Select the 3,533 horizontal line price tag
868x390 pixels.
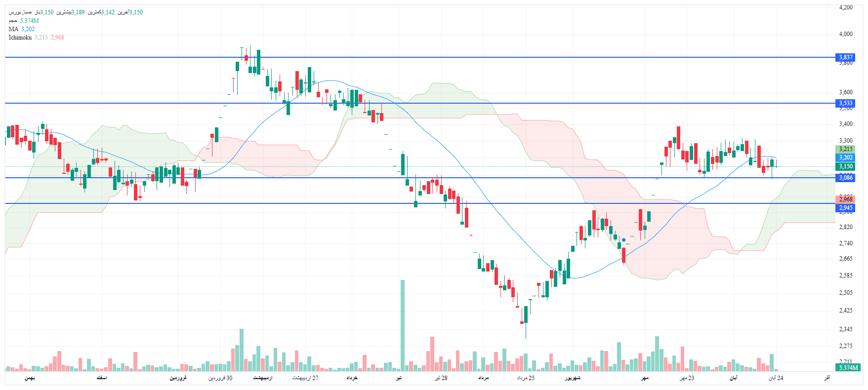tap(846, 103)
